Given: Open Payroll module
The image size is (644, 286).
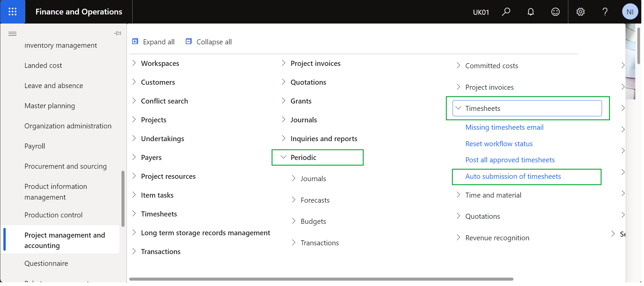Looking at the screenshot, I should click(x=35, y=146).
